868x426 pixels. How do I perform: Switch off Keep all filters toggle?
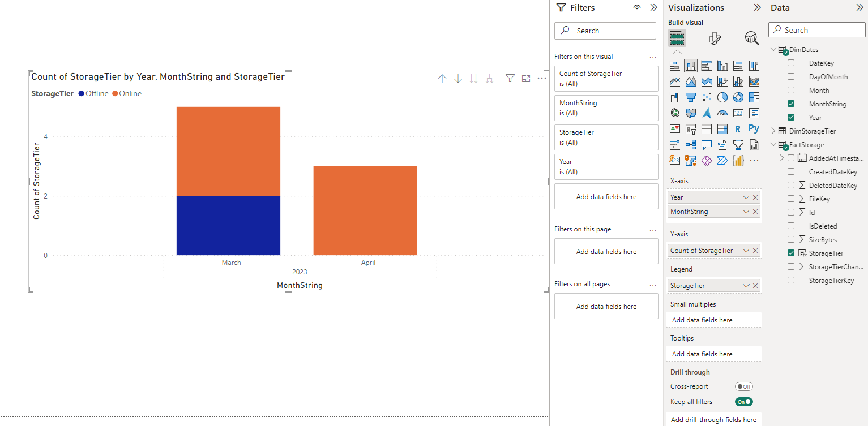pyautogui.click(x=744, y=402)
